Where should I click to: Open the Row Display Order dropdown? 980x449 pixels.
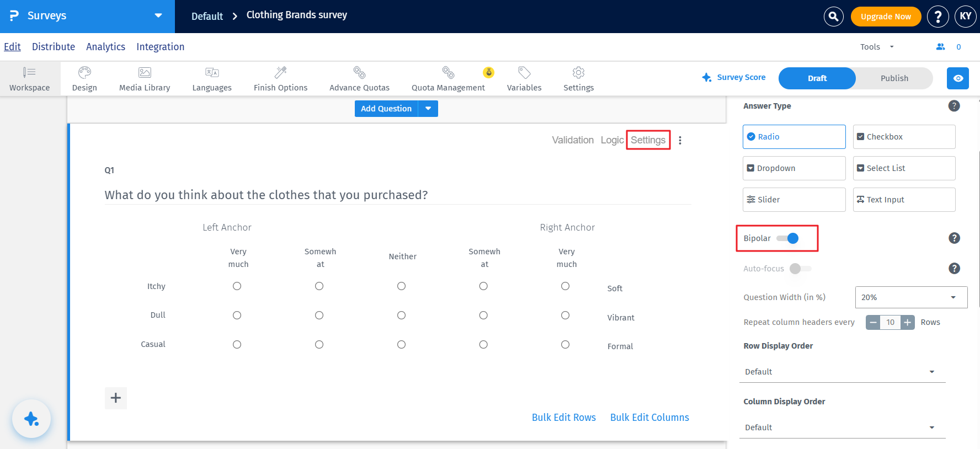(x=842, y=372)
